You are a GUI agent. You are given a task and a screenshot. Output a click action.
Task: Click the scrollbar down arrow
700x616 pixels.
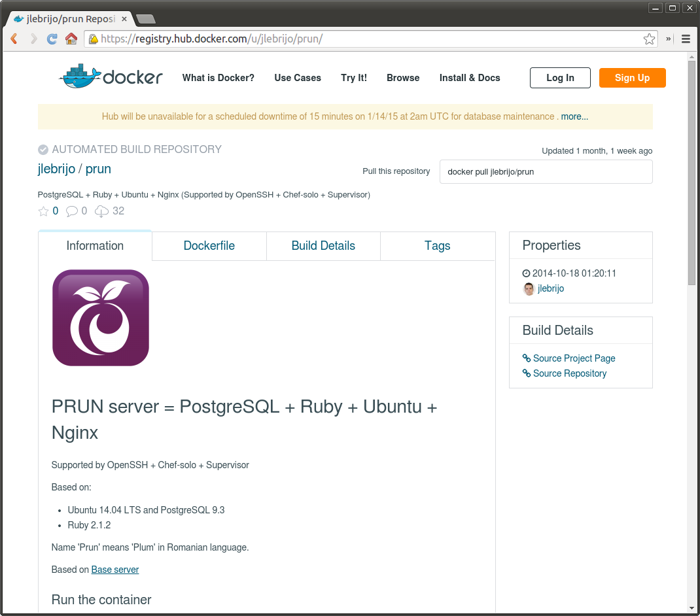pyautogui.click(x=691, y=608)
